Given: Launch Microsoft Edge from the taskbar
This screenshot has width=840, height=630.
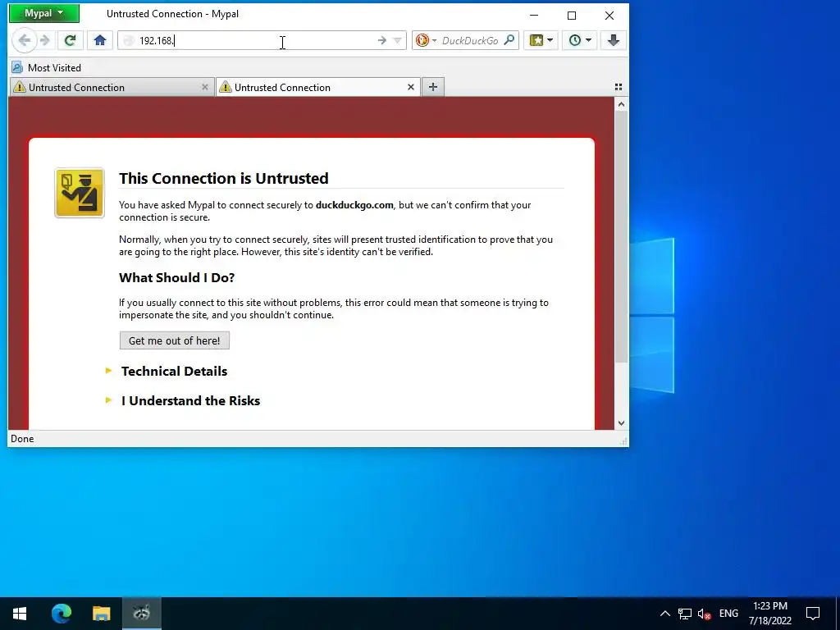Looking at the screenshot, I should 61,614.
